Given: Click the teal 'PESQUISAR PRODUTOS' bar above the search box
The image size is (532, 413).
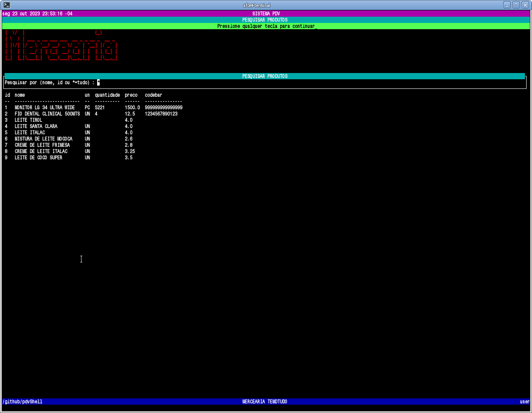Looking at the screenshot, I should (265, 76).
